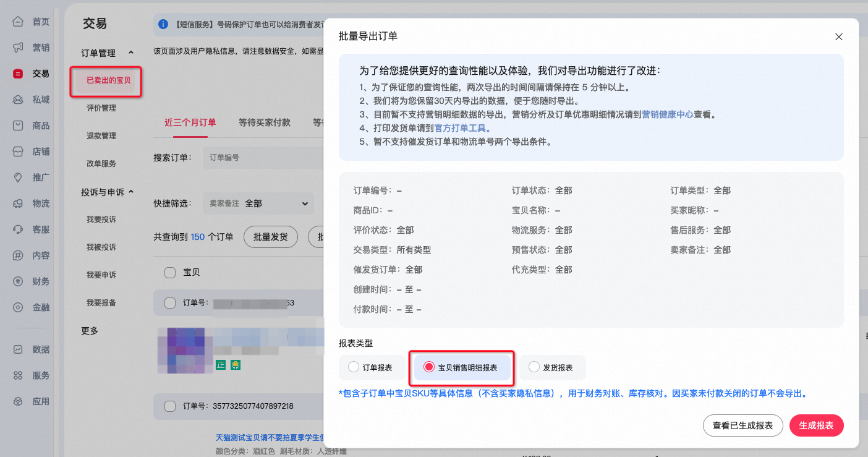
Task: Tick checkbox for order 3577325077407897218
Action: (x=169, y=406)
